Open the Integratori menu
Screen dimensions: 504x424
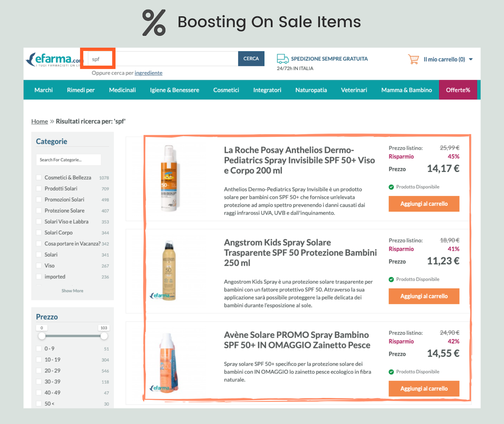(267, 90)
